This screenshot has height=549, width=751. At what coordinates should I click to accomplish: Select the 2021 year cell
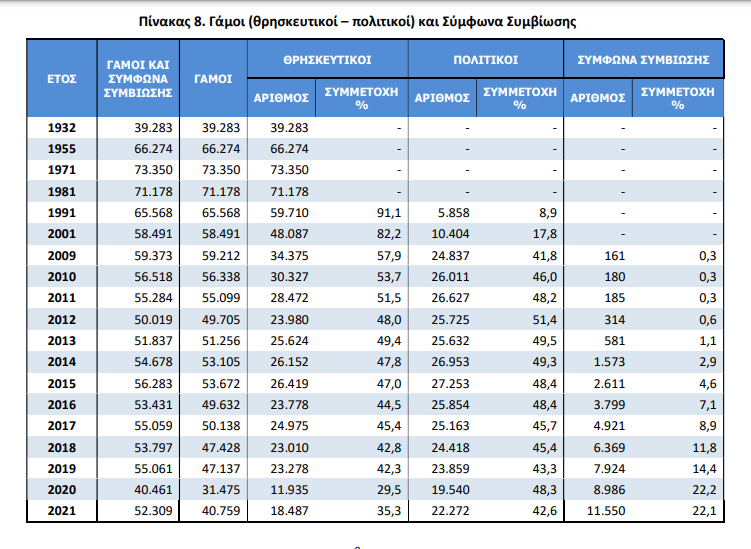(x=61, y=511)
